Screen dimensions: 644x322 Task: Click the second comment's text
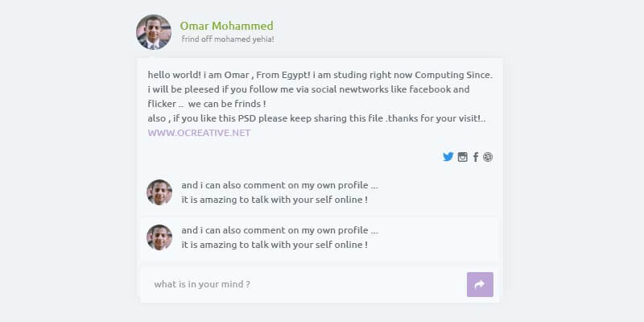(279, 229)
